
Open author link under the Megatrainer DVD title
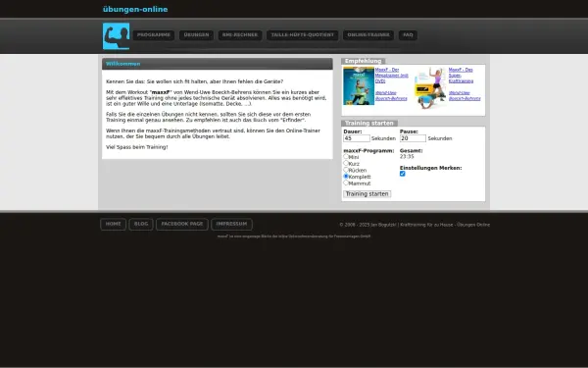391,96
